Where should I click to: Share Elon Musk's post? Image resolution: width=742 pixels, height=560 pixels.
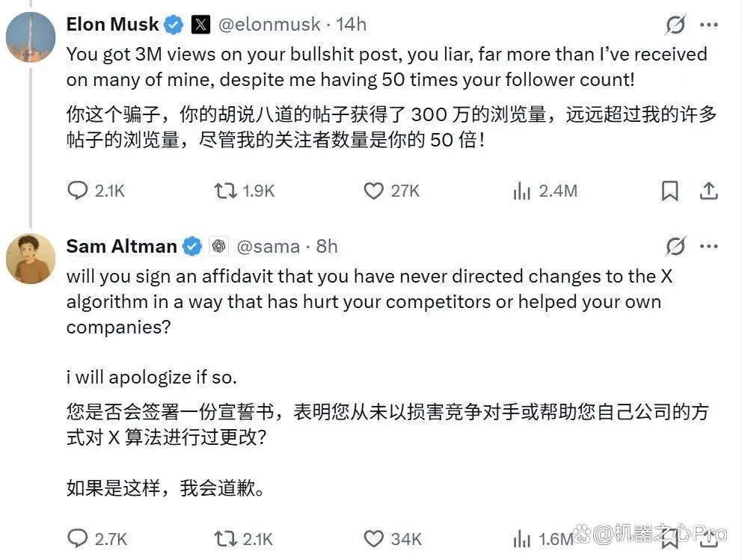(x=708, y=191)
